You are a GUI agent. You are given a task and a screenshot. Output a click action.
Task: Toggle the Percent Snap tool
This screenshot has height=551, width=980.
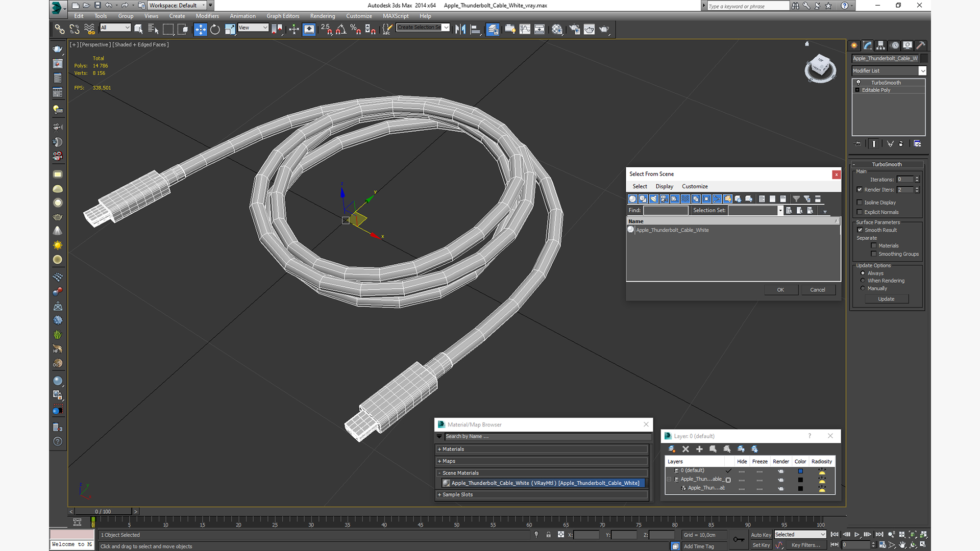pyautogui.click(x=356, y=29)
